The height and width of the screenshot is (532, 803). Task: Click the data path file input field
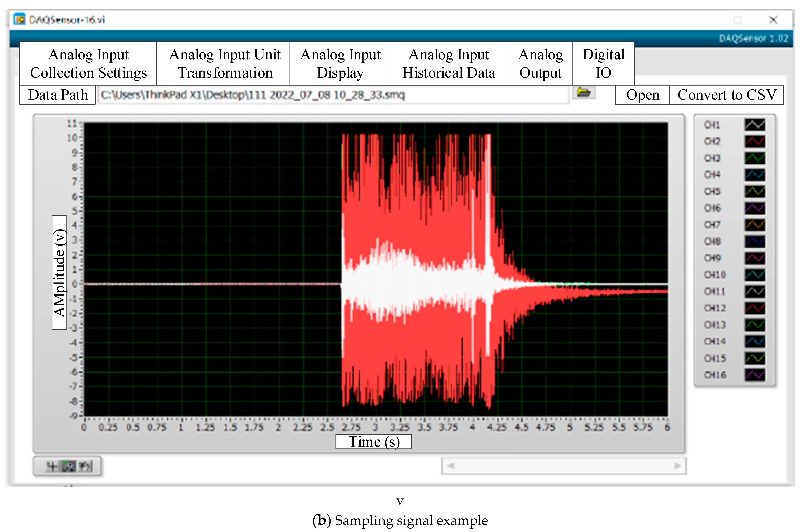pyautogui.click(x=333, y=95)
